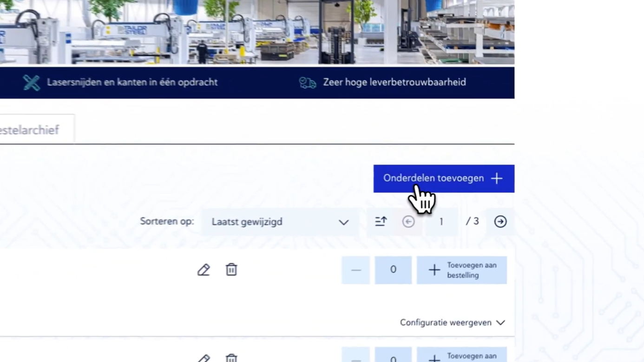Screen dimensions: 644x362
Task: Delete the second part with trash icon
Action: coord(231,358)
